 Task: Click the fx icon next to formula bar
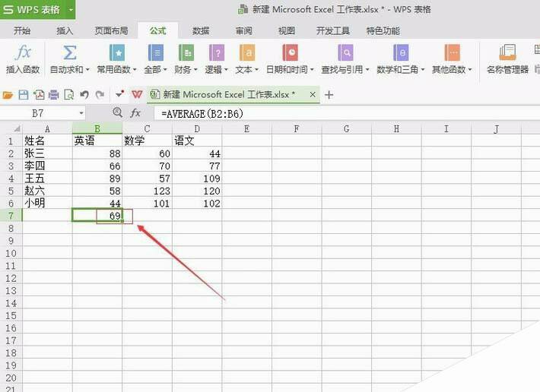[135, 112]
